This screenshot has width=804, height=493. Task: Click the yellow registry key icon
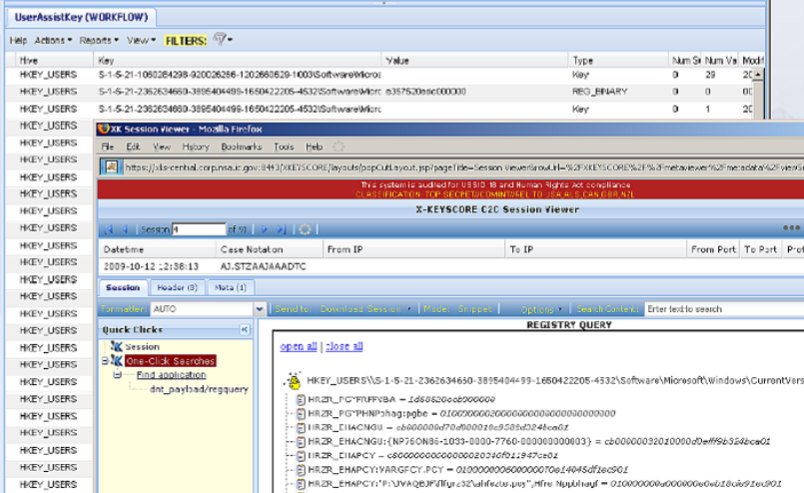coord(294,381)
